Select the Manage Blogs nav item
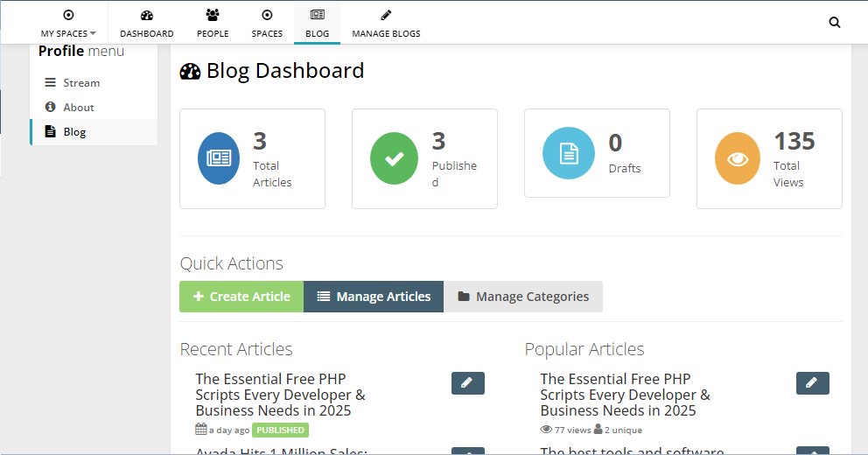 [x=386, y=24]
